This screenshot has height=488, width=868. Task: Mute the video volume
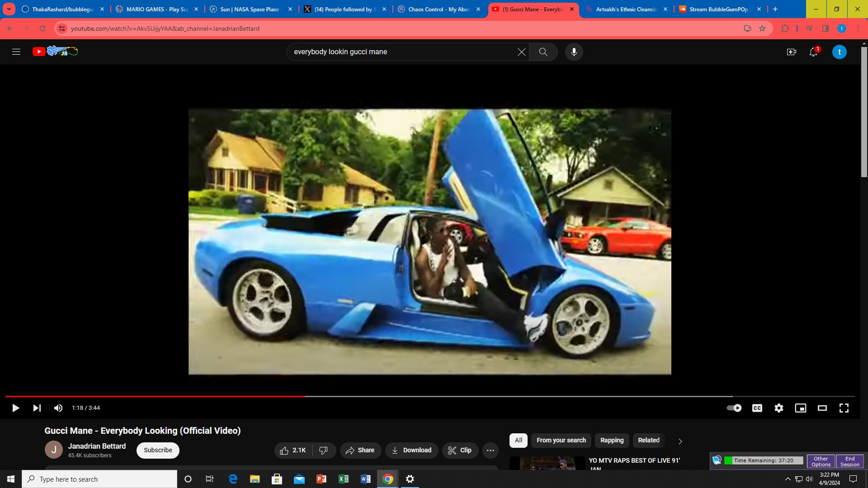coord(58,408)
